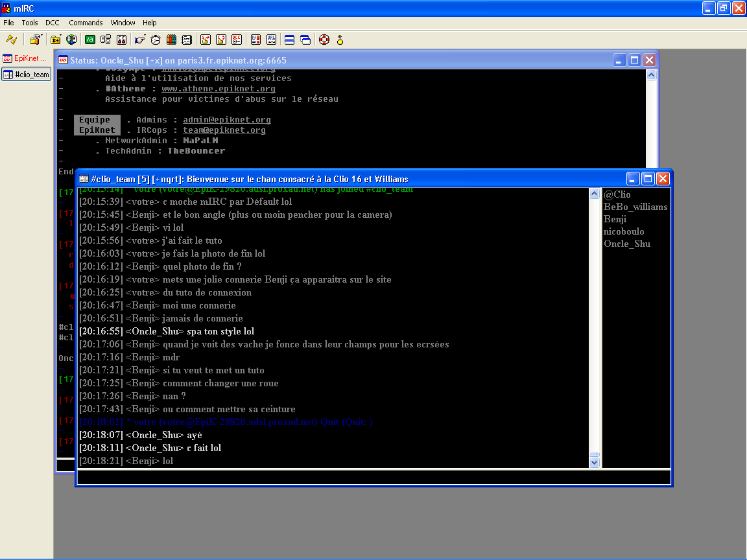The image size is (747, 560).
Task: Maximize the Status window
Action: (x=634, y=60)
